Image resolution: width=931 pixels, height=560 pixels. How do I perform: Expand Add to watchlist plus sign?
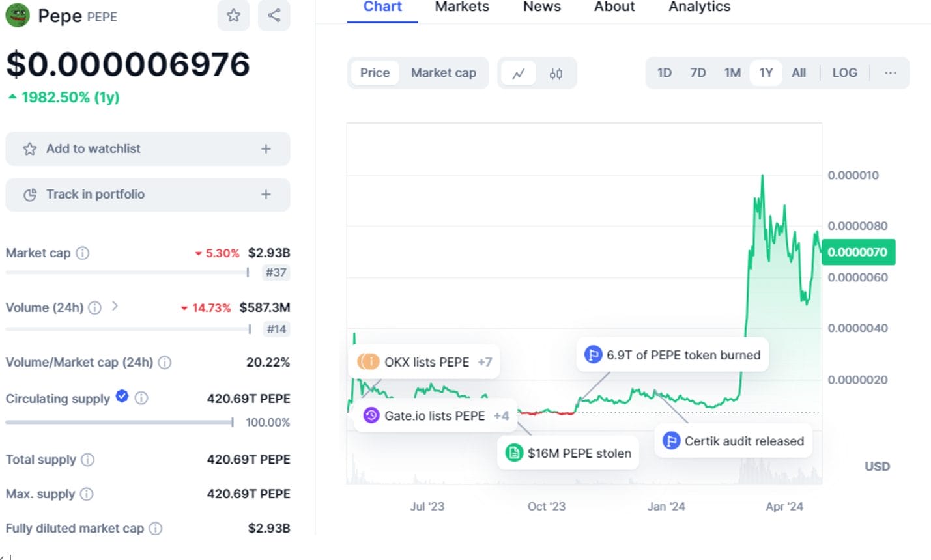point(266,149)
